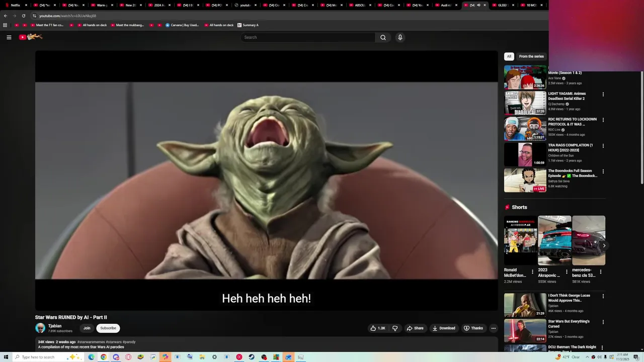Image resolution: width=644 pixels, height=362 pixels.
Task: Go back in browser history
Action: coord(6,16)
